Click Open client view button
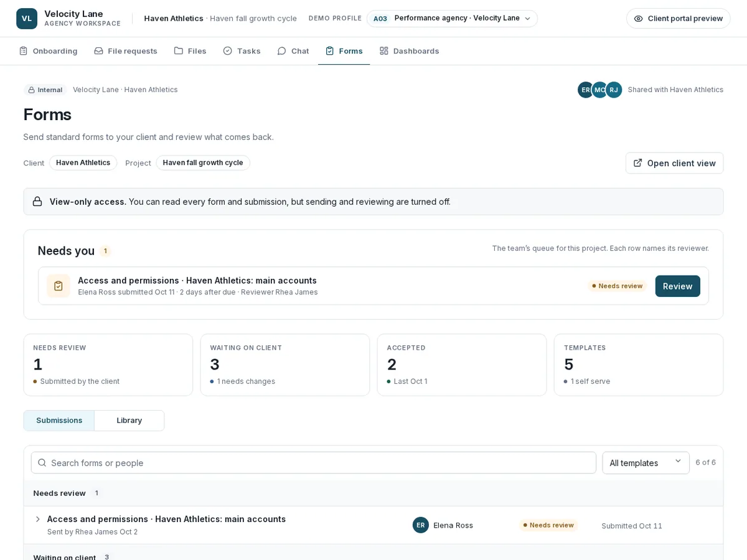Image resolution: width=747 pixels, height=560 pixels. pos(674,163)
